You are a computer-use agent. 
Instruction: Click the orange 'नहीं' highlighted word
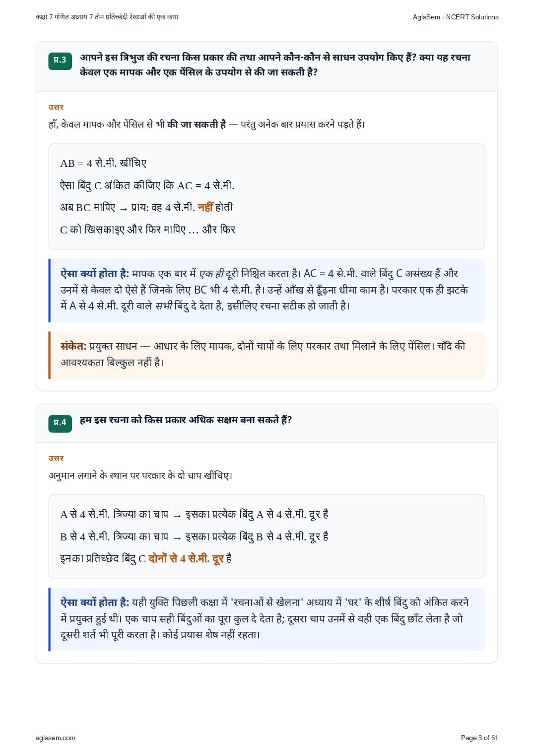point(205,207)
